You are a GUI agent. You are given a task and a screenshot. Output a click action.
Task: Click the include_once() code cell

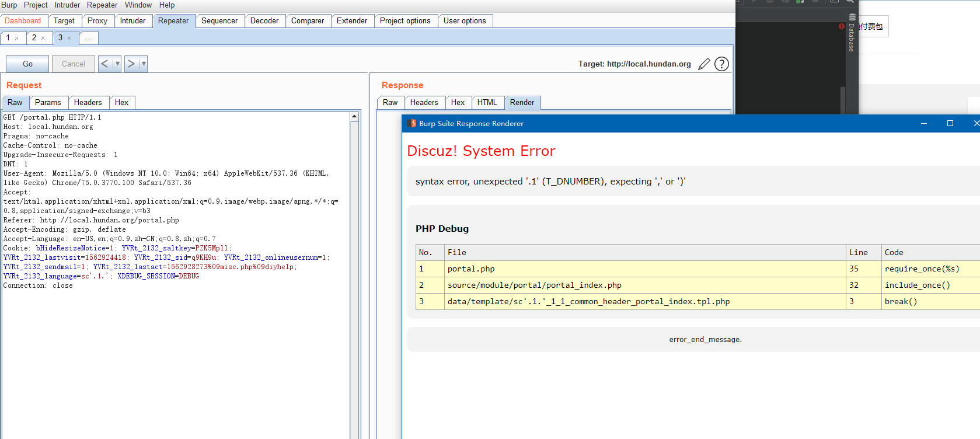pos(930,285)
